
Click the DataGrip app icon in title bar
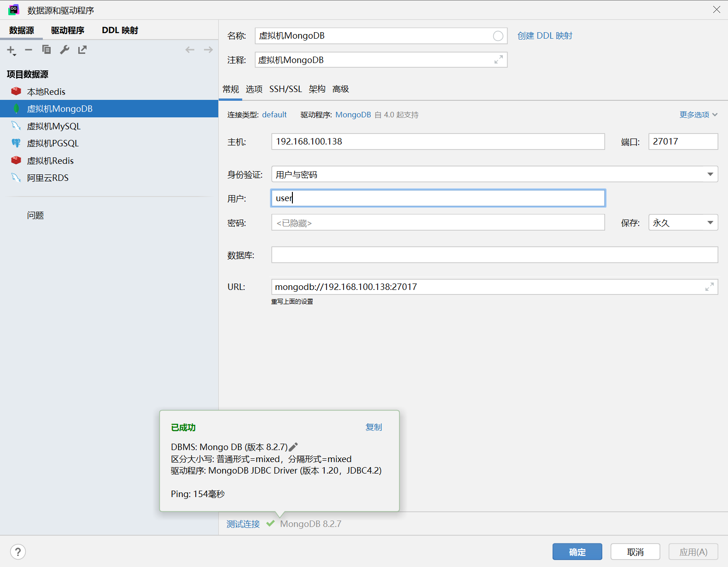point(14,10)
